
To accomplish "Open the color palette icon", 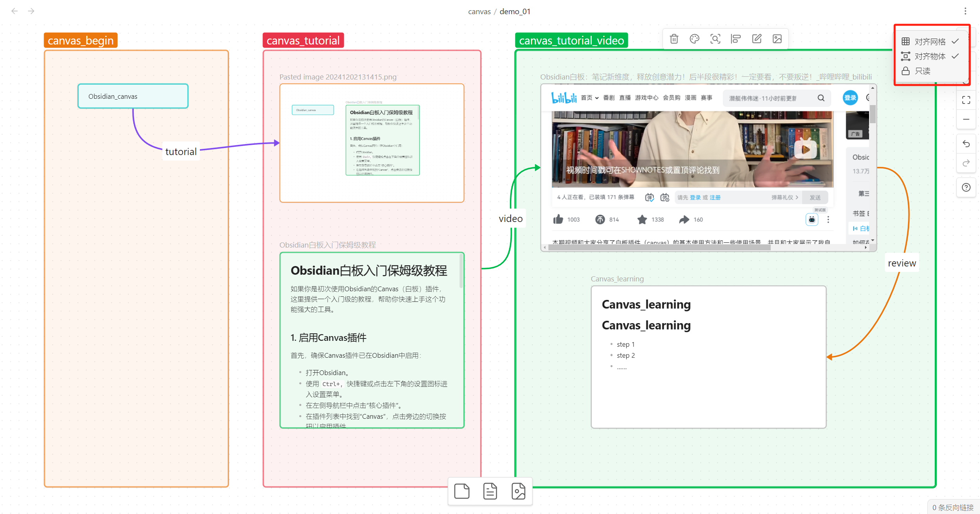I will (694, 39).
